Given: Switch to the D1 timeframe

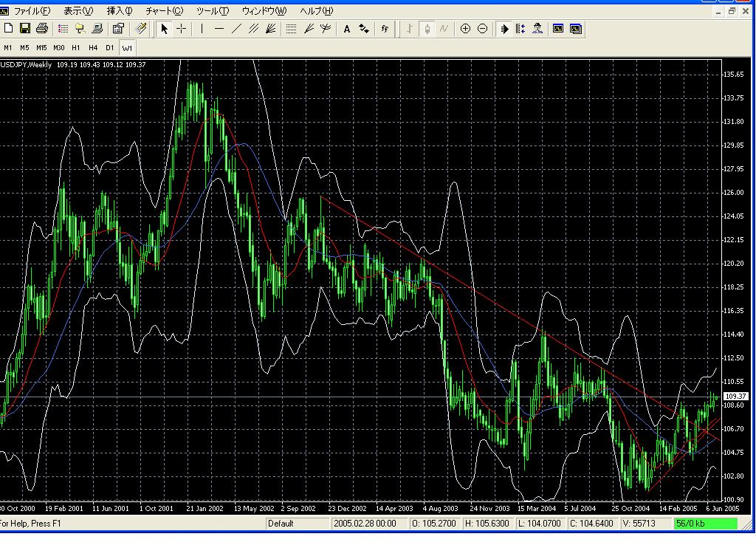Looking at the screenshot, I should tap(110, 48).
